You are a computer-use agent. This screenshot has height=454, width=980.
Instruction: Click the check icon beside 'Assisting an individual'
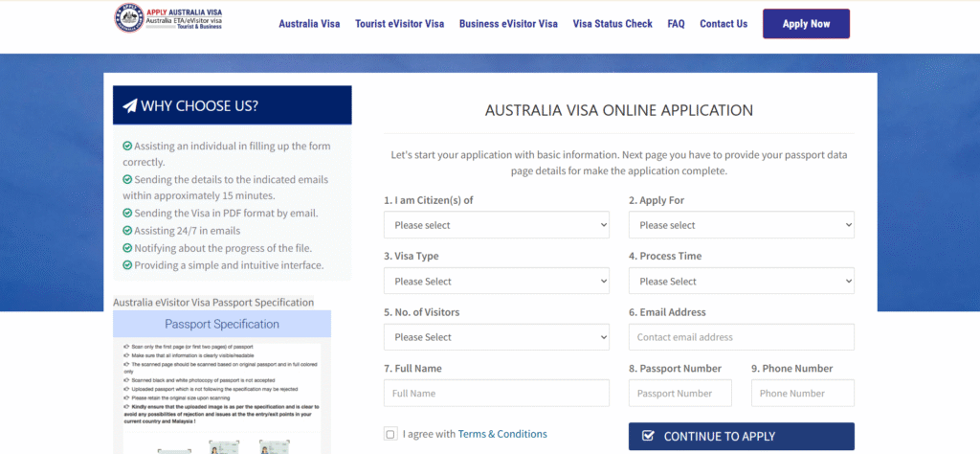tap(127, 146)
